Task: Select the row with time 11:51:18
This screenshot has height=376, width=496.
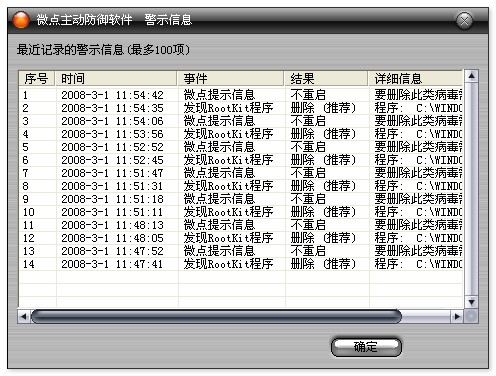Action: coord(241,199)
